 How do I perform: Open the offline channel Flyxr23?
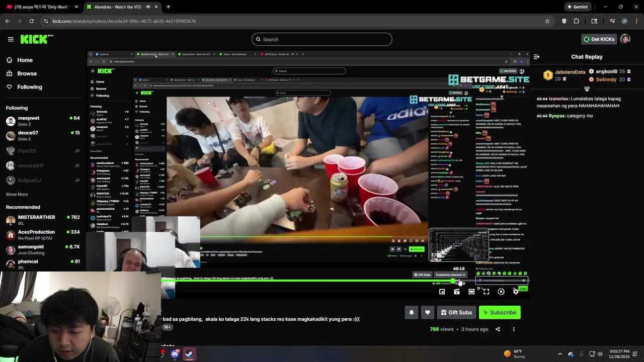pos(43,151)
